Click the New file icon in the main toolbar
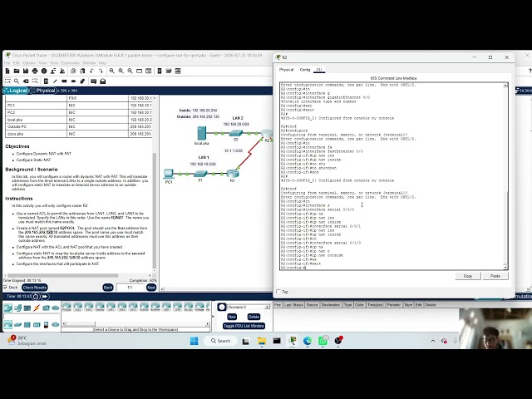The height and width of the screenshot is (399, 532). [7, 71]
